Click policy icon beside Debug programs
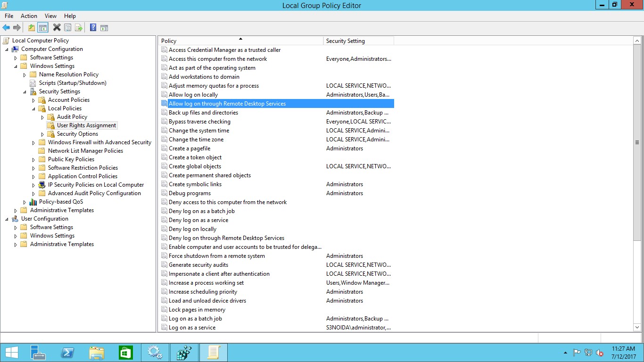Image resolution: width=644 pixels, height=362 pixels. [x=164, y=193]
